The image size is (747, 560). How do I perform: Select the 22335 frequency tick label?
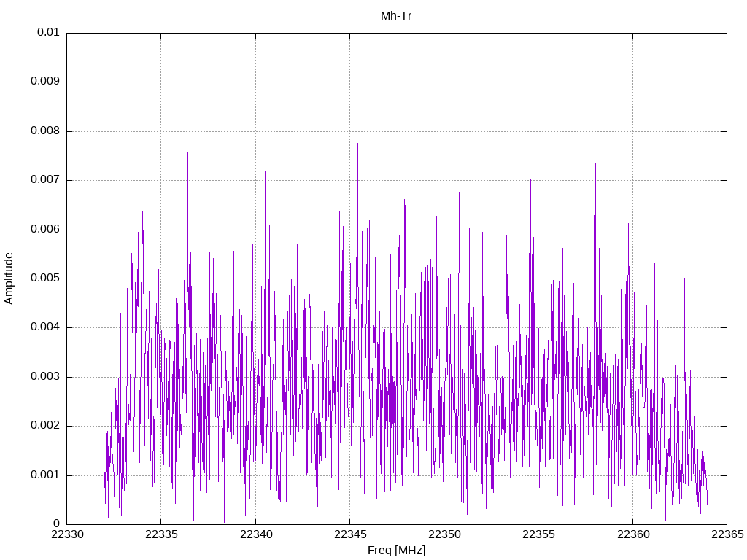tap(160, 535)
